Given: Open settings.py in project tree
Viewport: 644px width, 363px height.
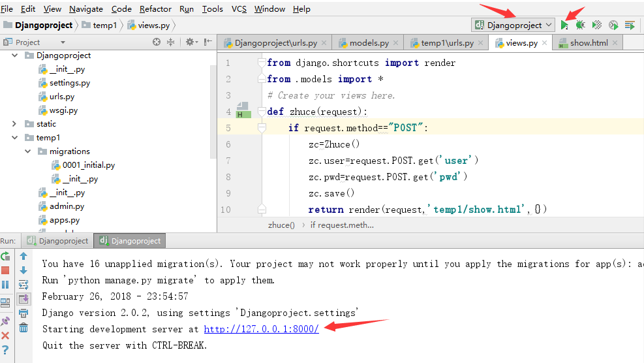Looking at the screenshot, I should (69, 83).
